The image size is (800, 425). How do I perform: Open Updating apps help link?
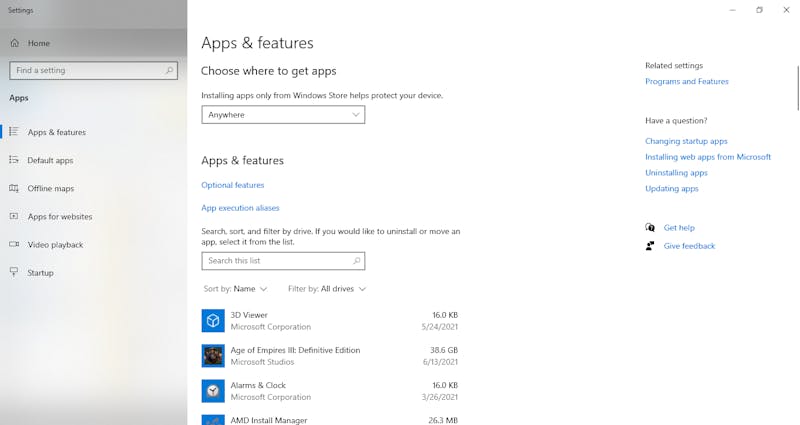pyautogui.click(x=672, y=189)
